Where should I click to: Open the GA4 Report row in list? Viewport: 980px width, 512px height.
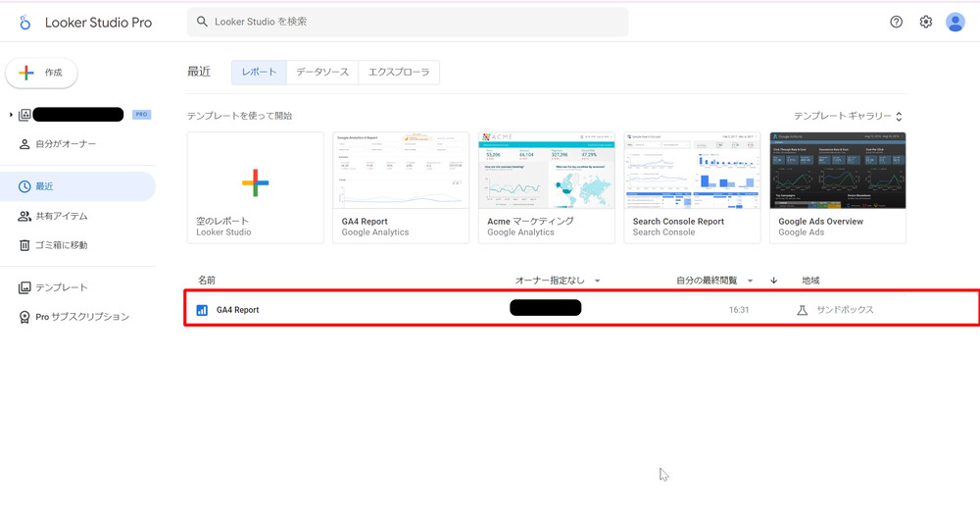582,307
